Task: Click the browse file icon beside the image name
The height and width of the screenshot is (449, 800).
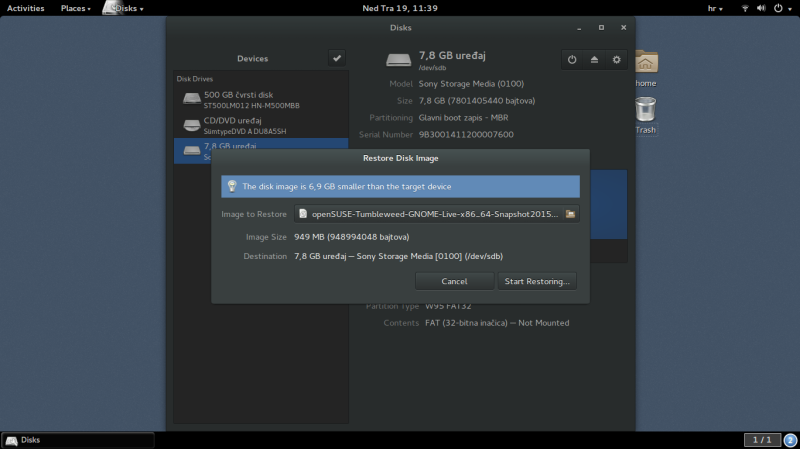Action: (x=570, y=214)
